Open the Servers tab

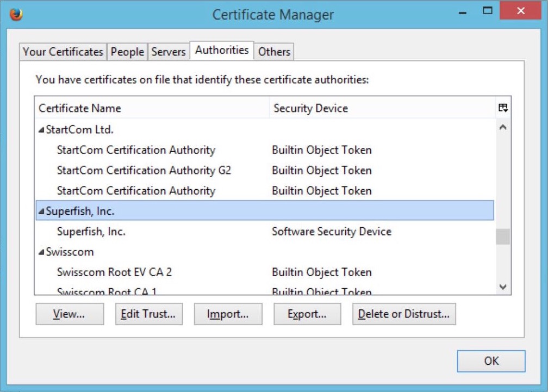tap(169, 52)
